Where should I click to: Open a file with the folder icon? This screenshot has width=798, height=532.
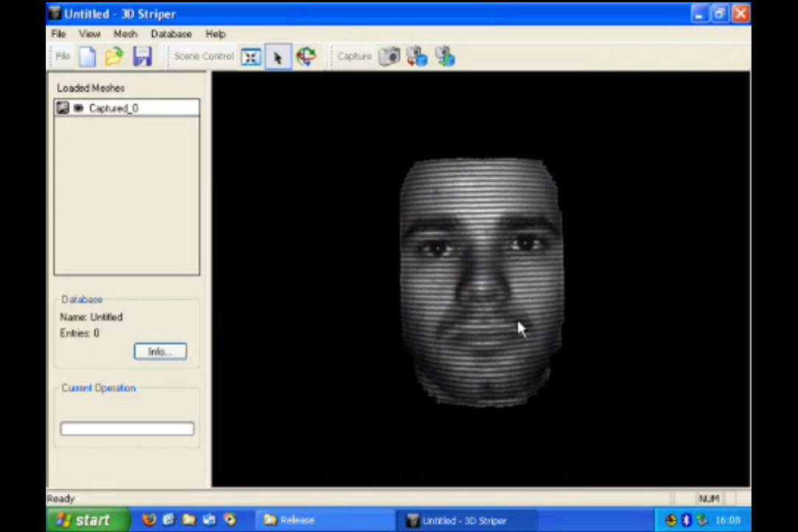114,57
